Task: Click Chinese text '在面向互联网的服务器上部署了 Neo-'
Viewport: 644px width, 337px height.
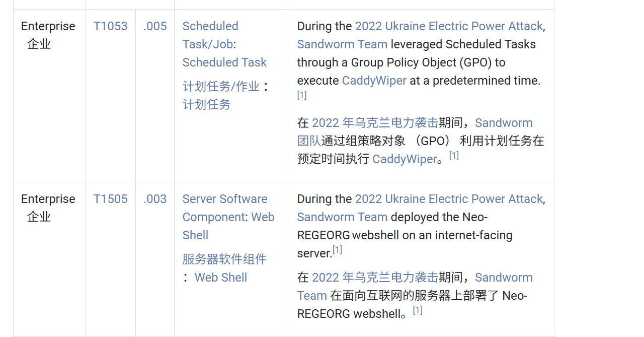Action: coord(429,296)
